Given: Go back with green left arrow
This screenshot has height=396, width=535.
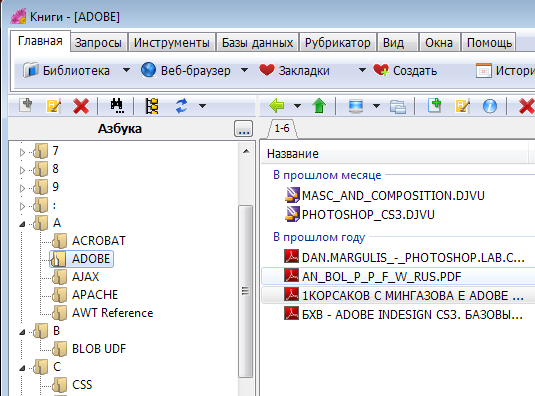Looking at the screenshot, I should pos(276,106).
